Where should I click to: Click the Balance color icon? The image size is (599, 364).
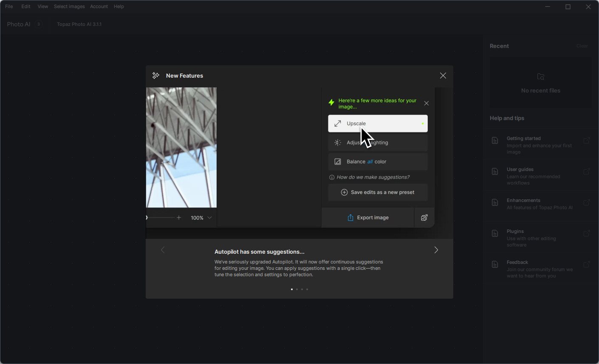[x=337, y=162]
